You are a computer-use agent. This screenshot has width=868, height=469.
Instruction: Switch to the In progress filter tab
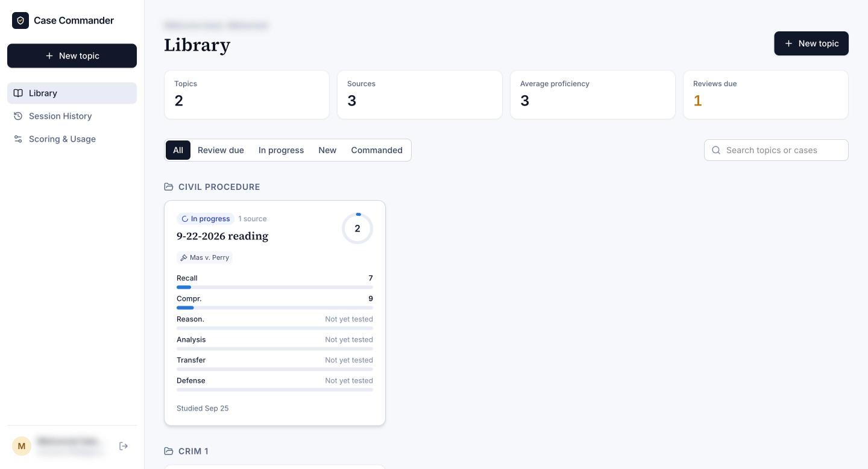click(281, 150)
